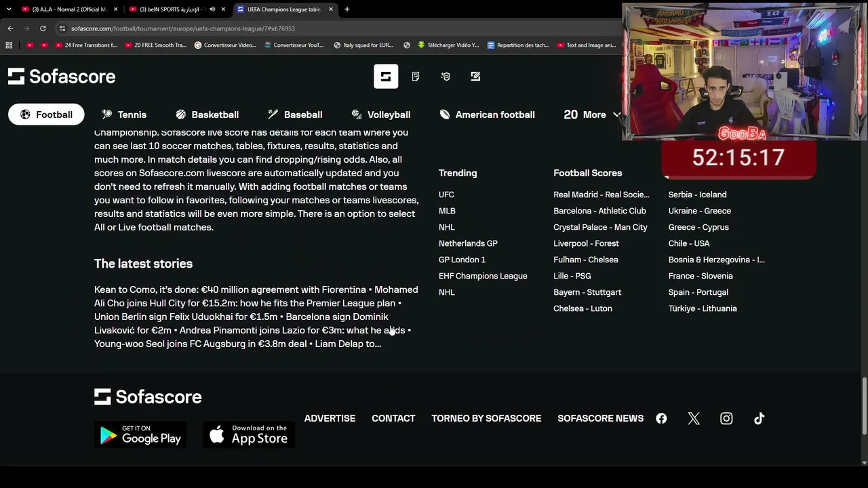Screen dimensions: 868x488
Task: Expand the 20 More sports dropdown
Action: click(592, 115)
